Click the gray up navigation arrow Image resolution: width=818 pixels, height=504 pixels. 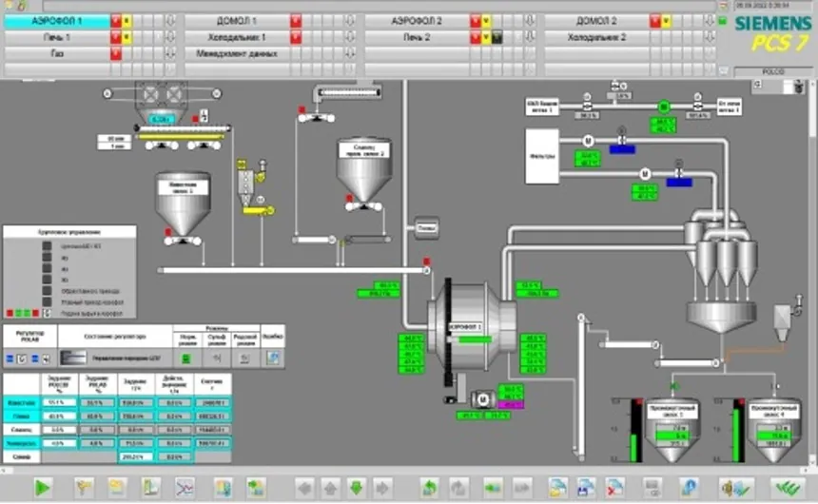(330, 489)
